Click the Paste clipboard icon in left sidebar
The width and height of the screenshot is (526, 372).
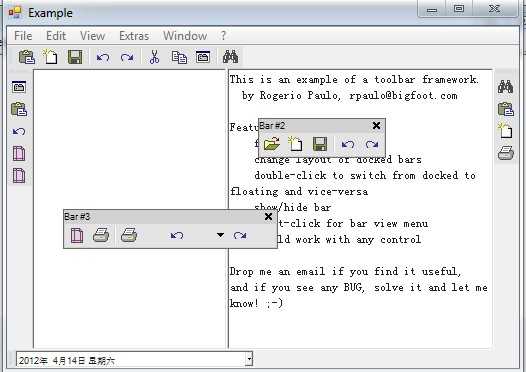click(x=19, y=109)
